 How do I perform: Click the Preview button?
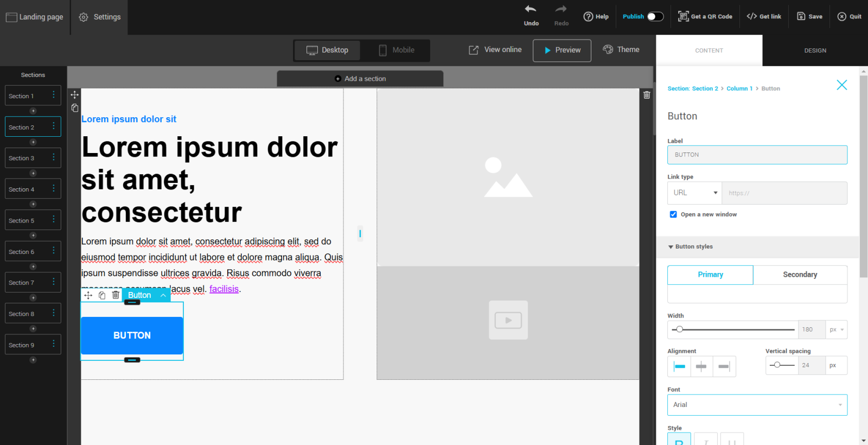pyautogui.click(x=562, y=50)
